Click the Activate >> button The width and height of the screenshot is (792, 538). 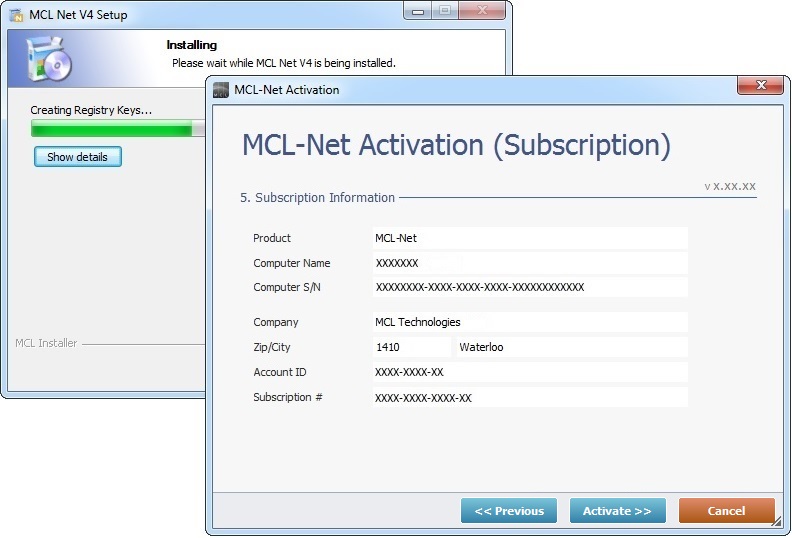pos(617,511)
